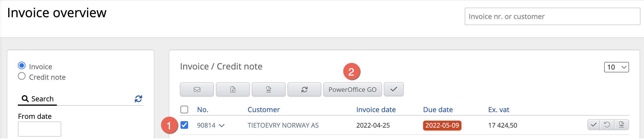Image resolution: width=644 pixels, height=139 pixels.
Task: Click the envelope email toolbar button
Action: click(197, 90)
